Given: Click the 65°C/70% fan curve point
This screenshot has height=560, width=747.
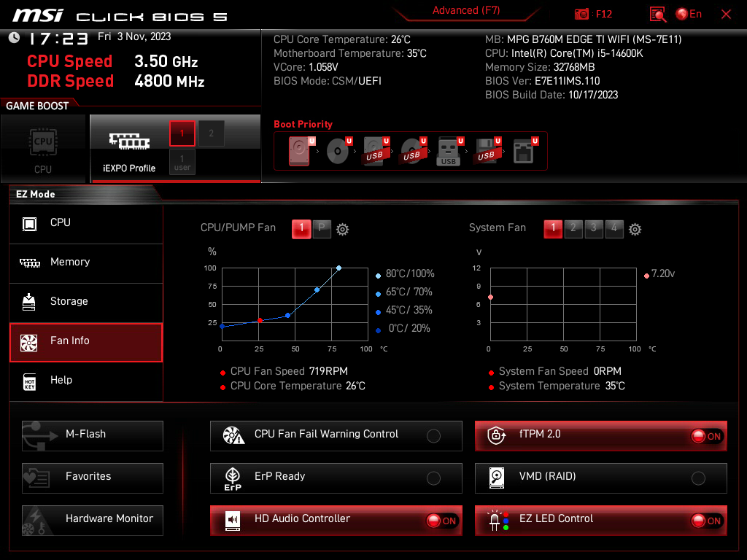Looking at the screenshot, I should [317, 289].
